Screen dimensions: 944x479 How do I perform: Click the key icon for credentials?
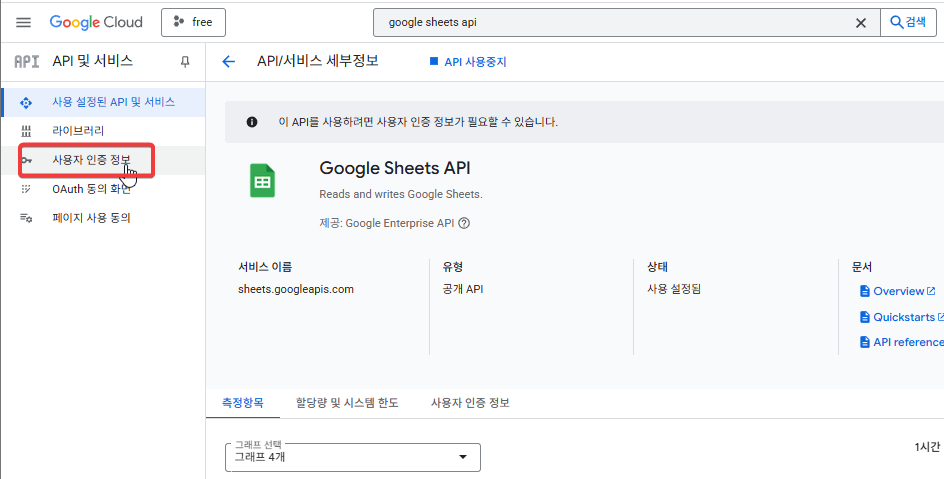point(26,160)
